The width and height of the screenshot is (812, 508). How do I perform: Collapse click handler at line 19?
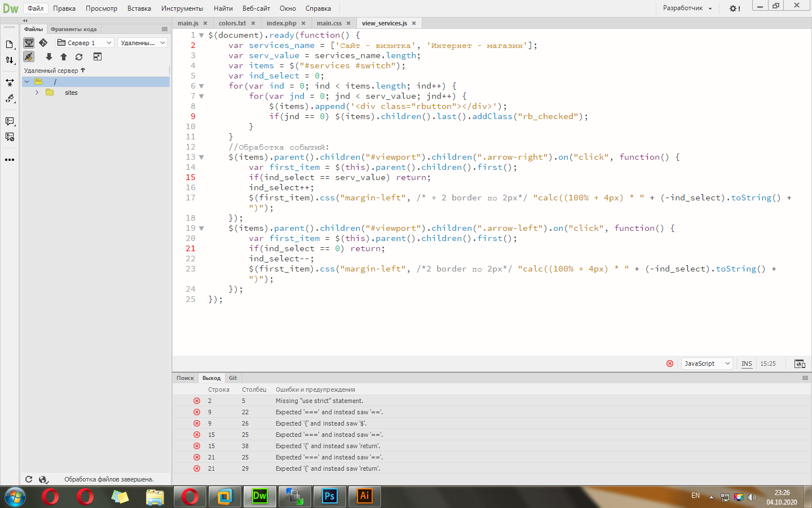pos(201,229)
